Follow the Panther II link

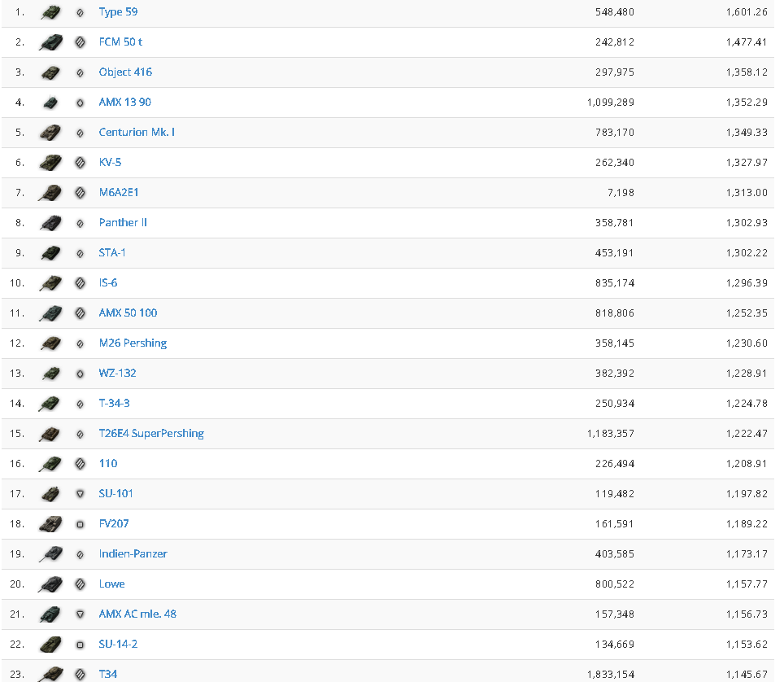123,223
